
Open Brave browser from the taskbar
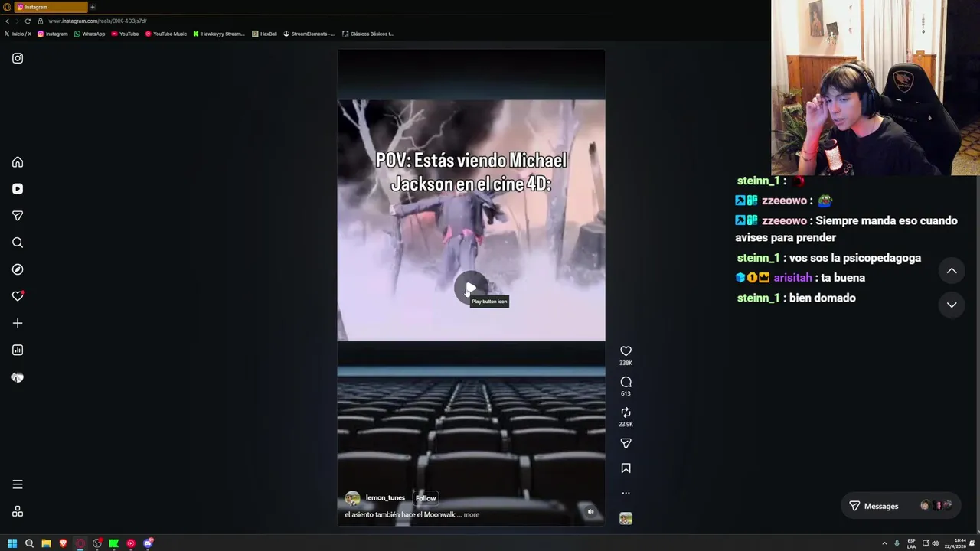coord(63,543)
